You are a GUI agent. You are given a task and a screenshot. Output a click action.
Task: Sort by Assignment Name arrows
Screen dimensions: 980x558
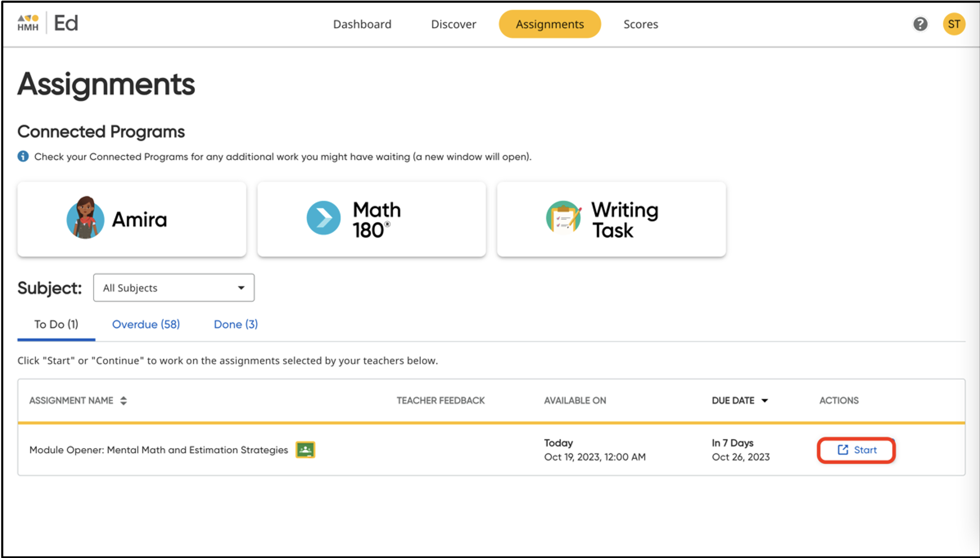124,400
